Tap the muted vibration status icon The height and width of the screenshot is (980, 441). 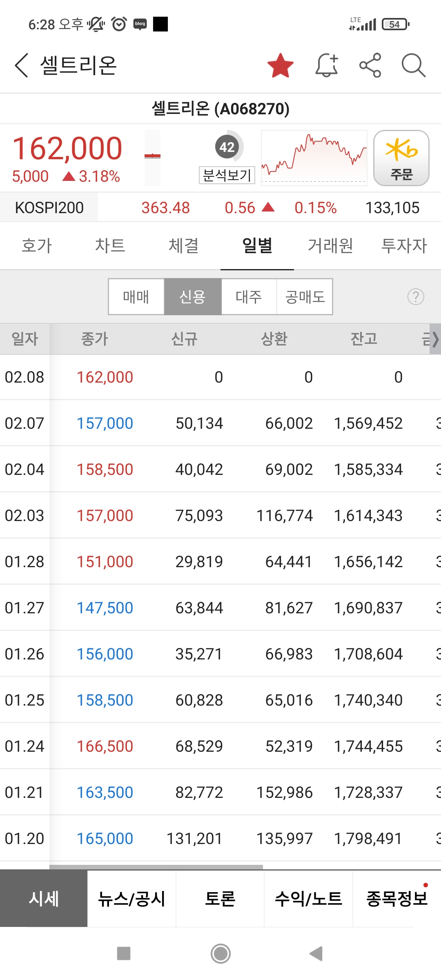tap(96, 24)
